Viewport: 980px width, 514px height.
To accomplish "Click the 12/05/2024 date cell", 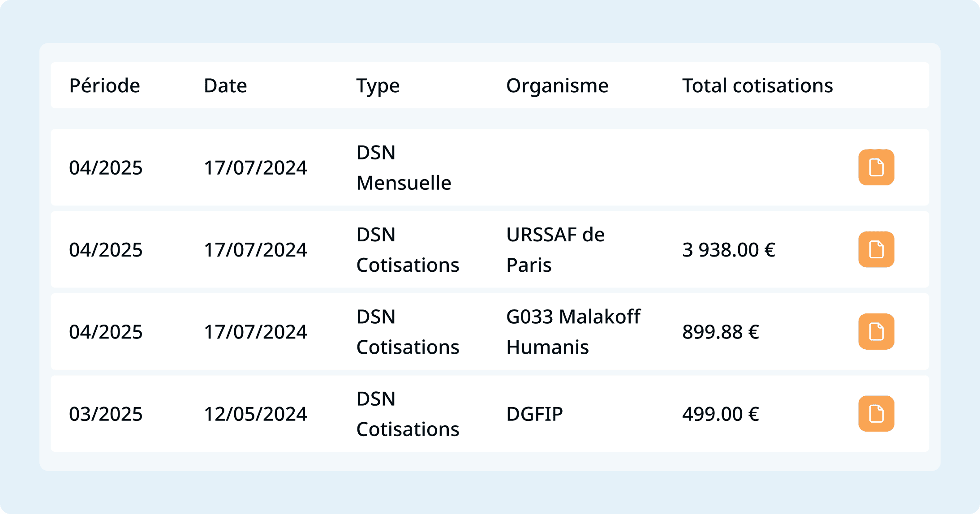I will tap(255, 414).
